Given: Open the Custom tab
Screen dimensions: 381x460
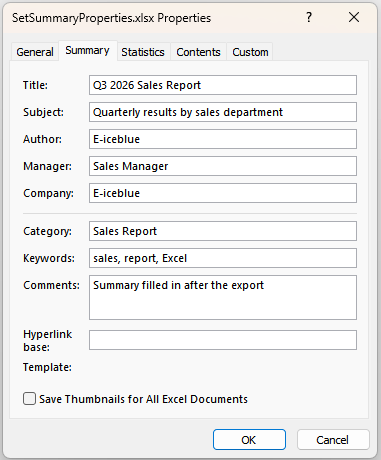Looking at the screenshot, I should point(250,52).
